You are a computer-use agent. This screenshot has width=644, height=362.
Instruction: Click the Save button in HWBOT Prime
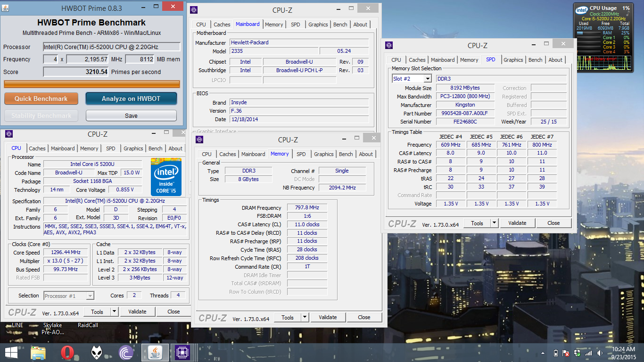(x=131, y=115)
